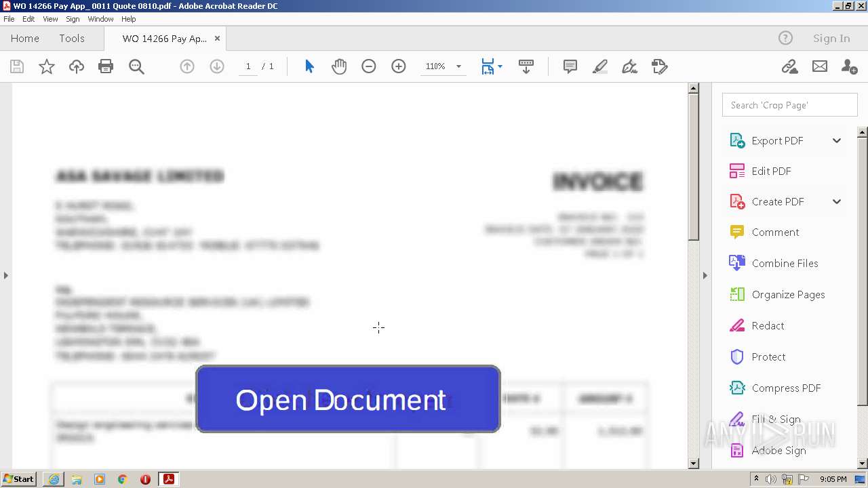Click the scrolling mode keyboard icon

(526, 66)
